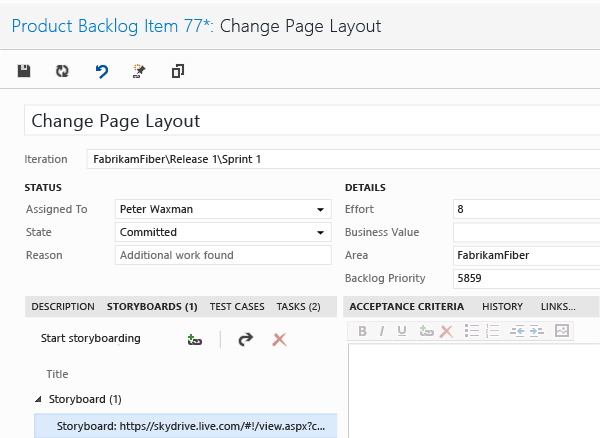
Task: Toggle Bold in Acceptance Criteria editor
Action: 362,331
